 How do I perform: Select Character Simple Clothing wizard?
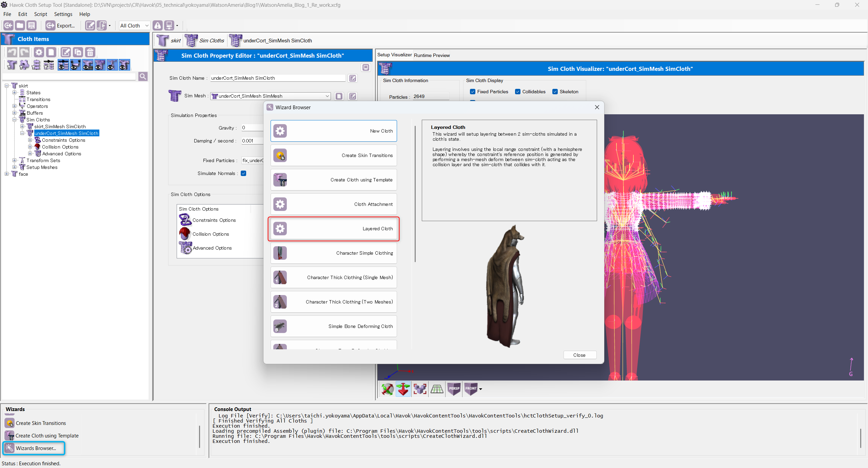(x=334, y=253)
